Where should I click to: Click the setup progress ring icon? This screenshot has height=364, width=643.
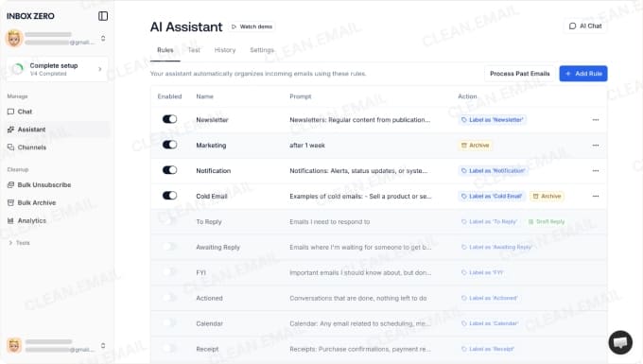[x=18, y=69]
